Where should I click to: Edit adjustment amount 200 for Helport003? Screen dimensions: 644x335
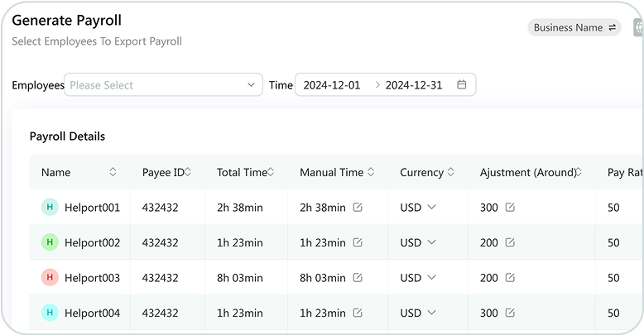coord(510,278)
